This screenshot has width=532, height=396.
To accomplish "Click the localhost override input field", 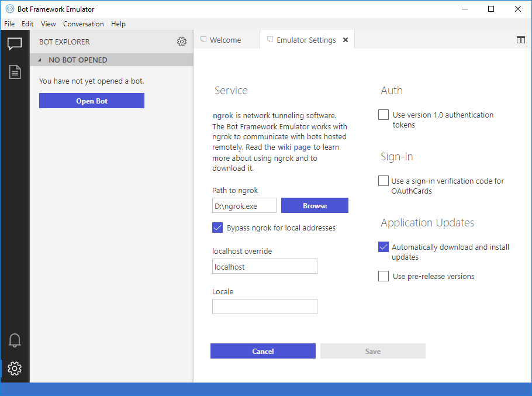I will coord(265,266).
